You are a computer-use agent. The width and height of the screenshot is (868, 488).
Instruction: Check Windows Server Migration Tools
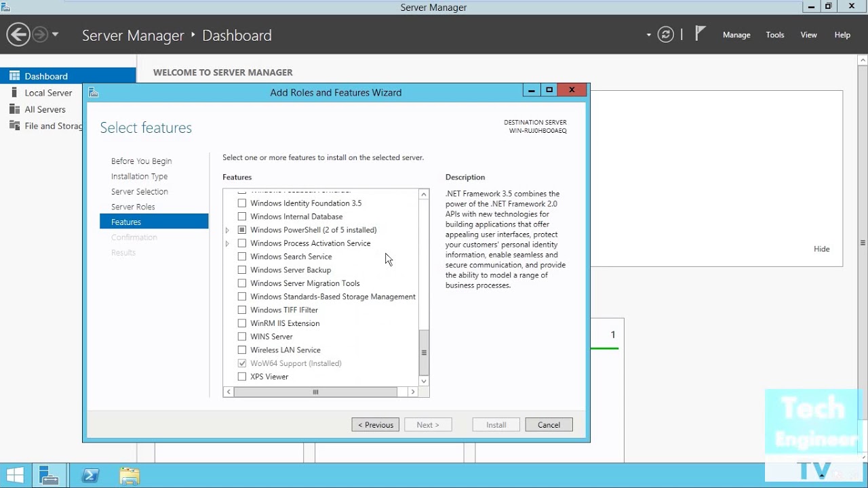[x=242, y=283]
